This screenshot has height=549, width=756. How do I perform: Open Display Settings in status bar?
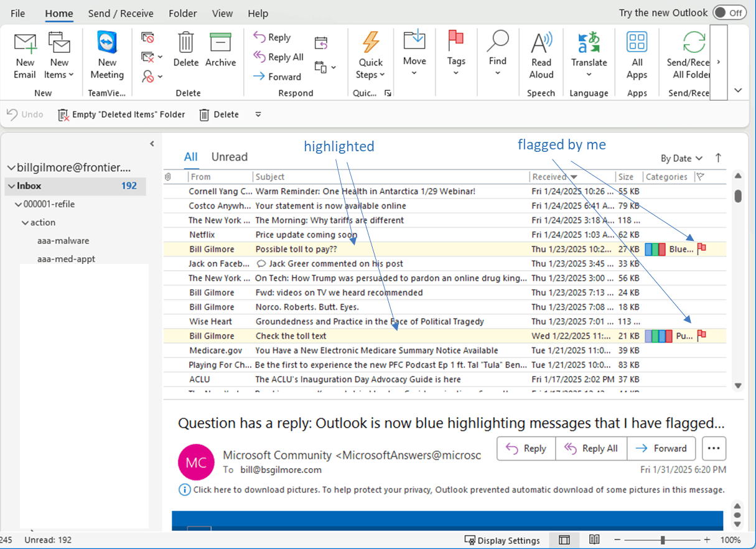tap(502, 540)
